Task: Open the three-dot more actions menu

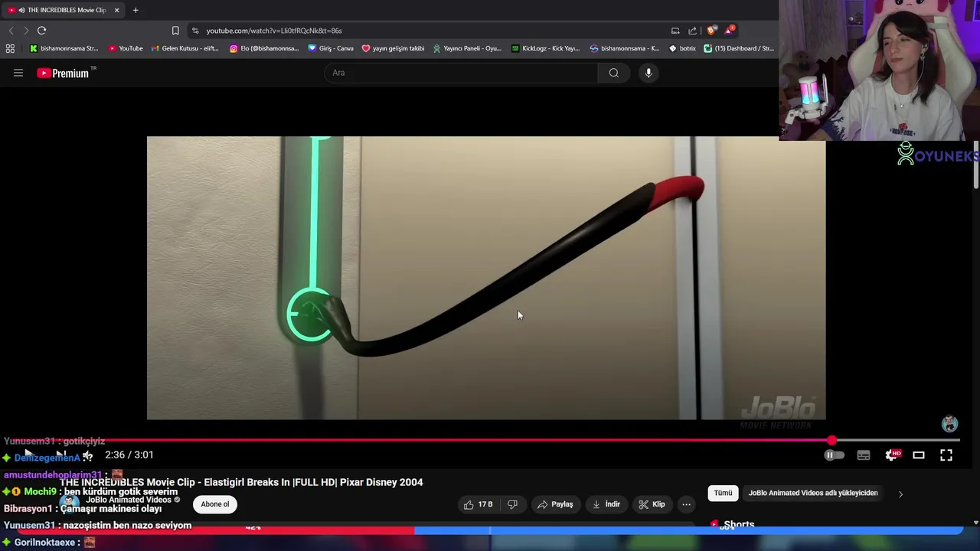Action: coord(686,504)
